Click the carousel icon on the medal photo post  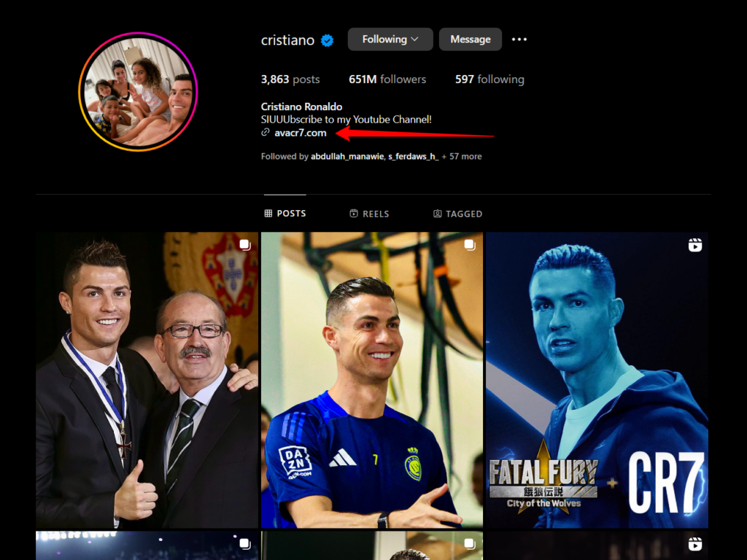click(x=245, y=245)
